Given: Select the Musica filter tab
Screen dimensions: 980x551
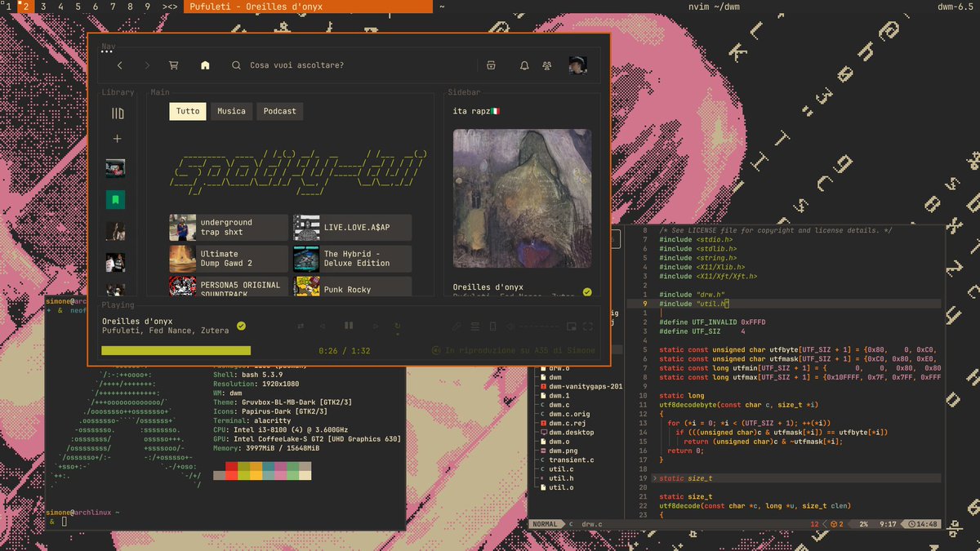Looking at the screenshot, I should 231,111.
